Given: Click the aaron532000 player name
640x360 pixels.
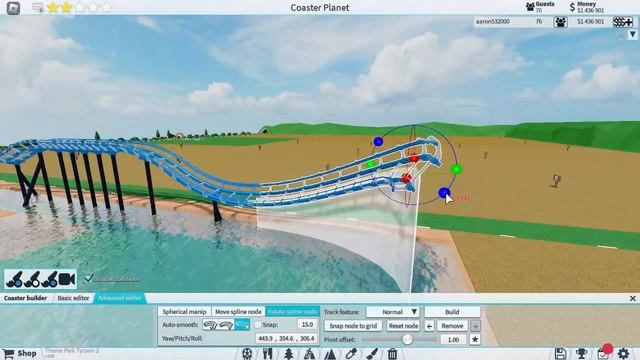Looking at the screenshot, I should tap(493, 22).
